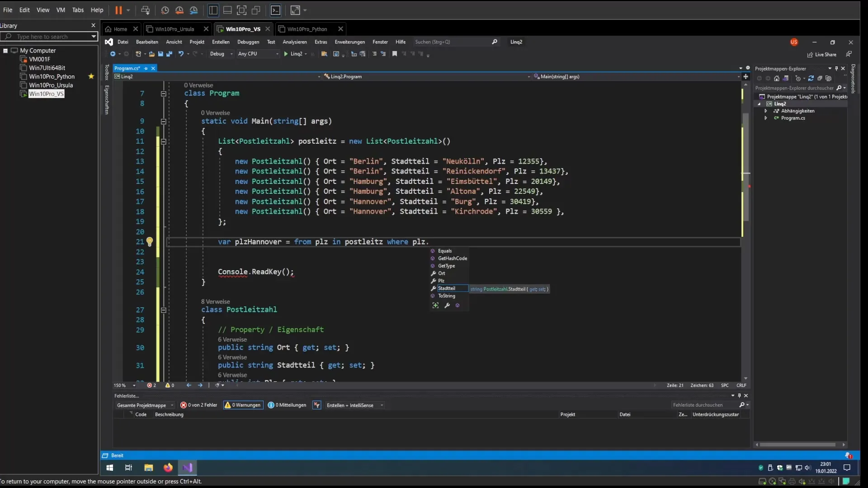
Task: Toggle the 0 von 2 Fehler filter
Action: coord(199,405)
